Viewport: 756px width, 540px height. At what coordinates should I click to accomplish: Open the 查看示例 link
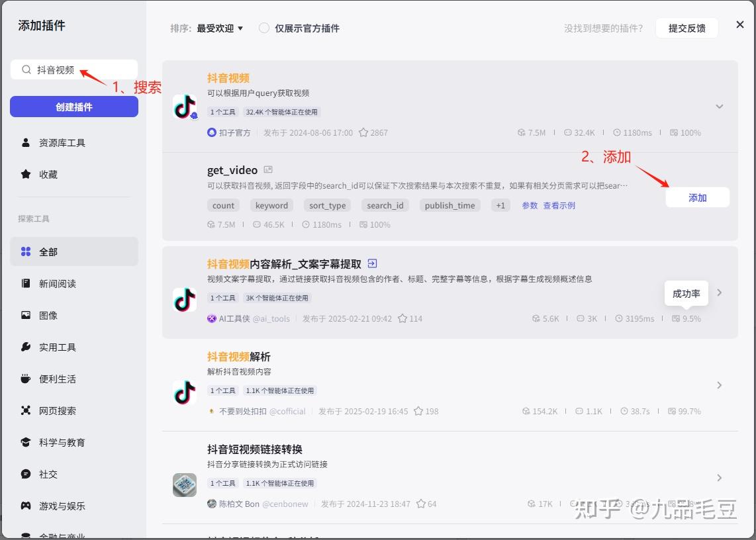coord(559,205)
